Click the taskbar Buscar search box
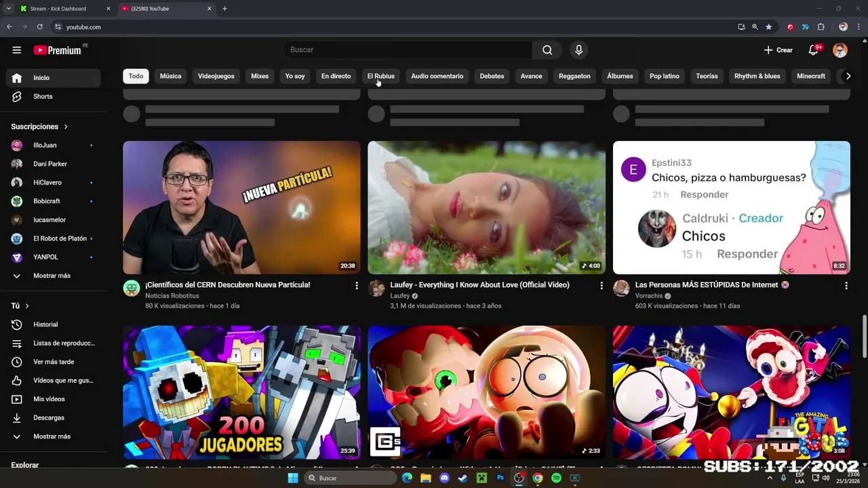This screenshot has width=868, height=488. [x=350, y=478]
